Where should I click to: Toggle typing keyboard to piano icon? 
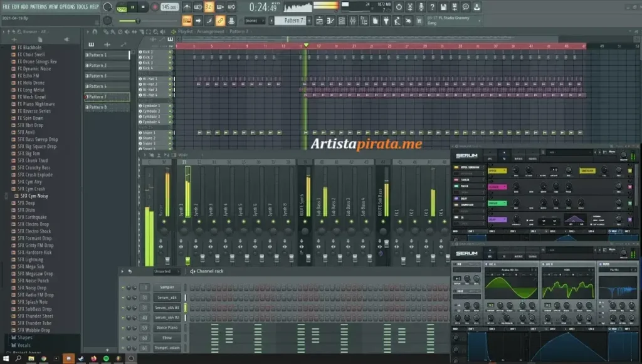pyautogui.click(x=187, y=21)
